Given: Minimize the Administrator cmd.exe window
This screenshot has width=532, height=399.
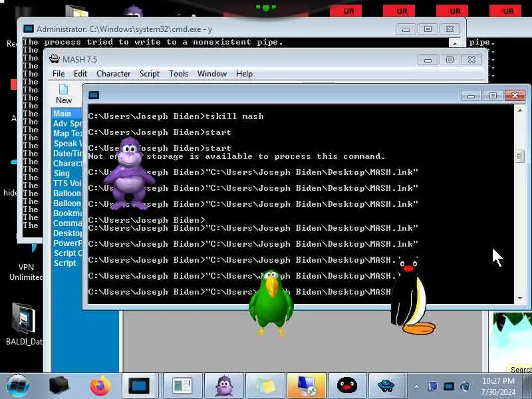Looking at the screenshot, I should coord(406,29).
